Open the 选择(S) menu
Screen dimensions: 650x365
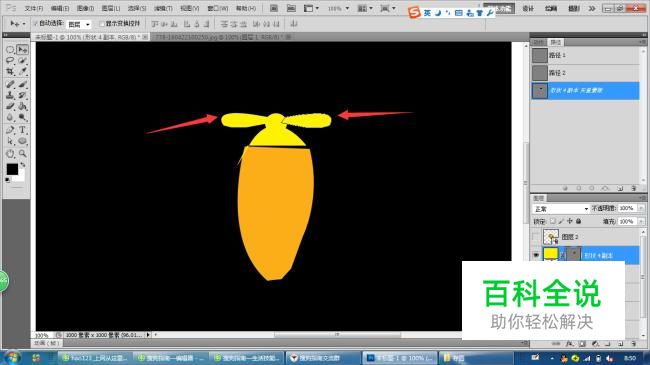[x=137, y=8]
